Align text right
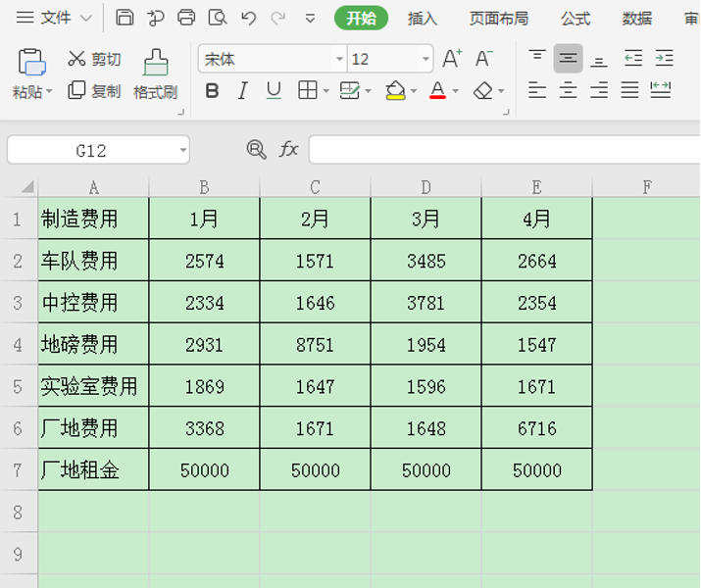Viewport: 701px width, 588px height. click(599, 90)
